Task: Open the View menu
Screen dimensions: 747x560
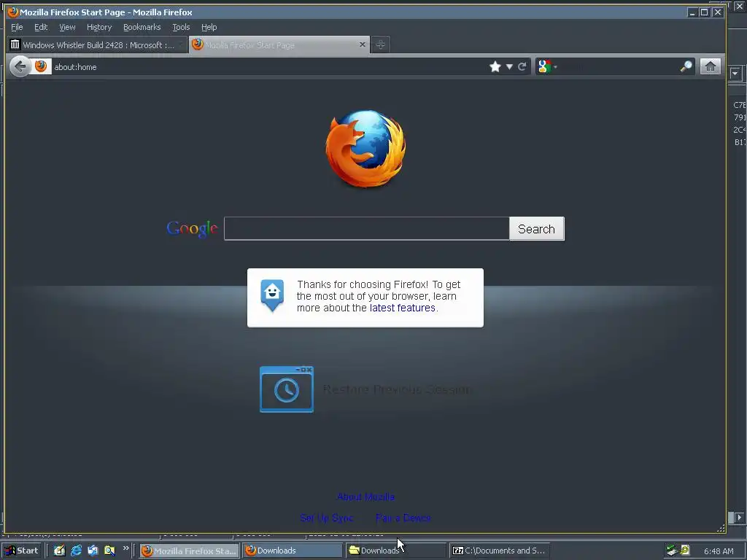Action: tap(67, 27)
